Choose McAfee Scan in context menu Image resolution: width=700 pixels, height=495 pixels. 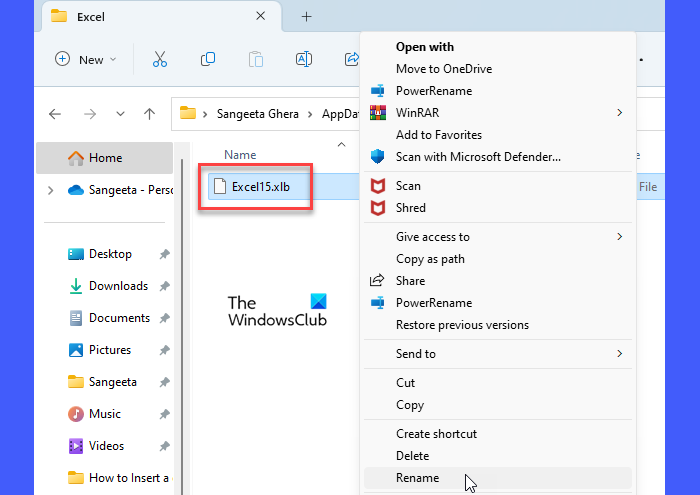click(x=498, y=186)
